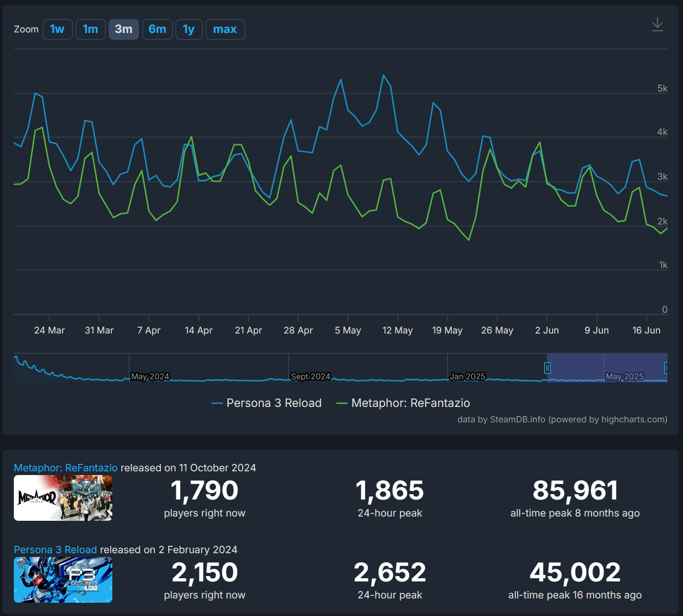Toggle Persona 3 Reload series in legend
The width and height of the screenshot is (683, 616).
(267, 403)
